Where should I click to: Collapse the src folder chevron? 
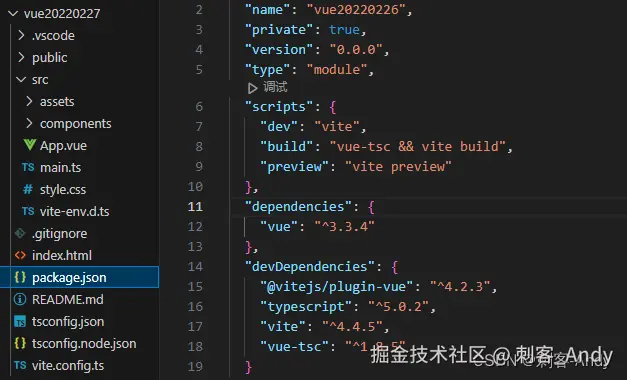click(x=21, y=80)
